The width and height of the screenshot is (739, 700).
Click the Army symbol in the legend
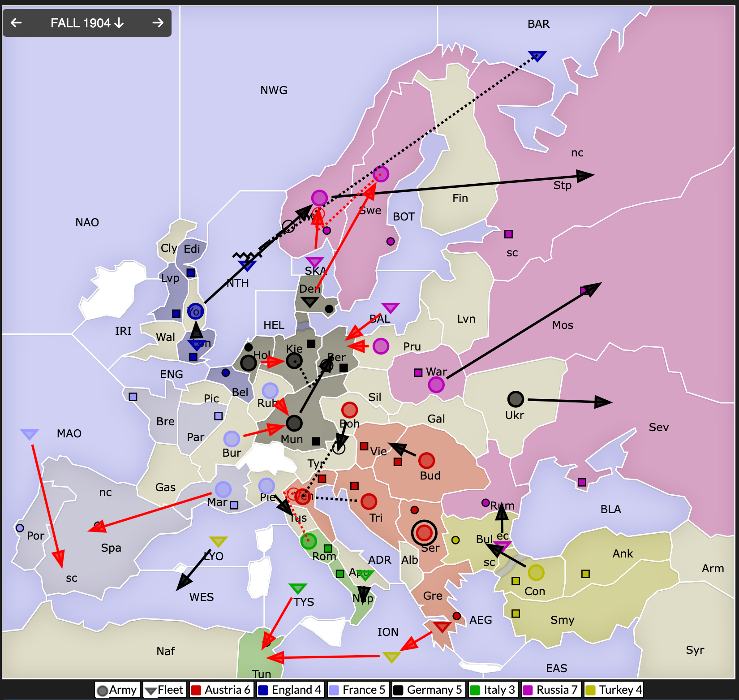(103, 690)
